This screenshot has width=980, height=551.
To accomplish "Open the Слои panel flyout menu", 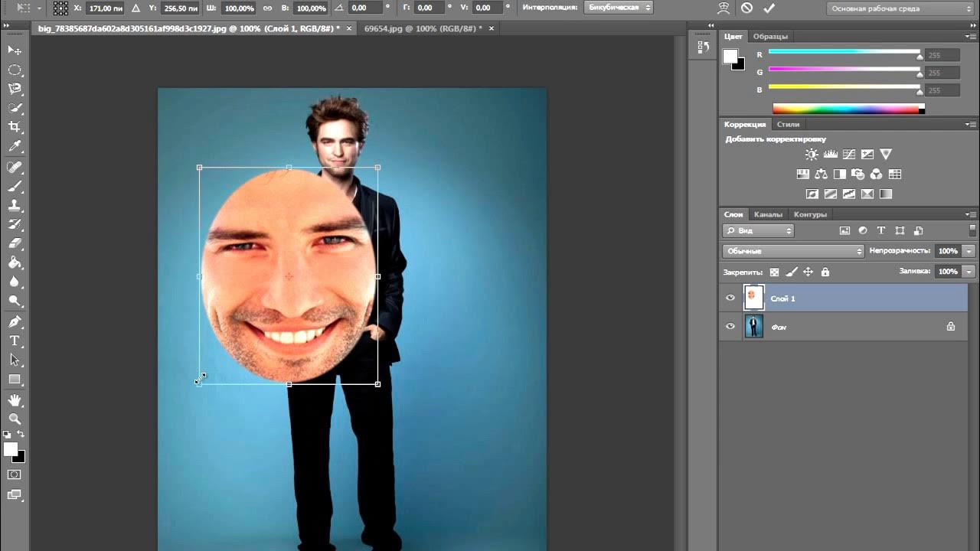I will pyautogui.click(x=971, y=214).
